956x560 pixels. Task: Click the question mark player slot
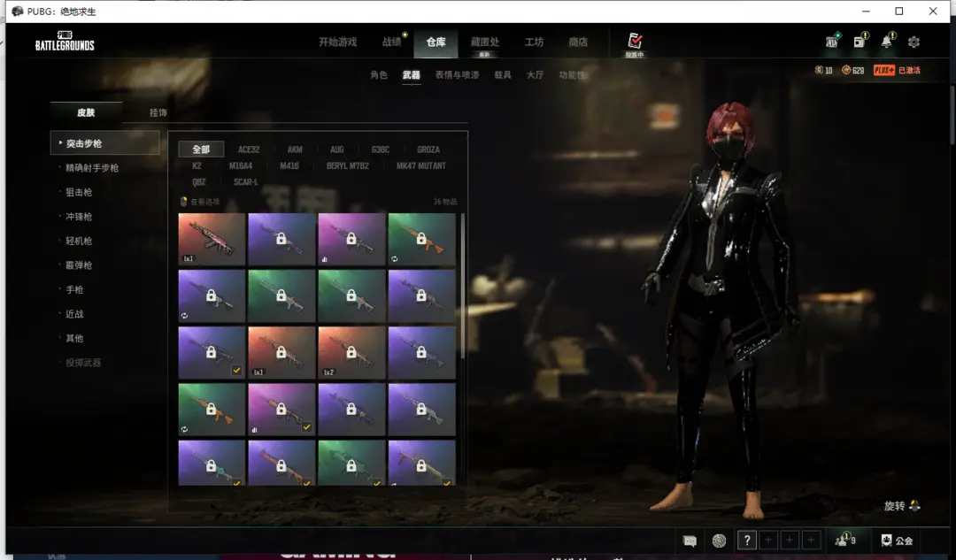pos(747,540)
